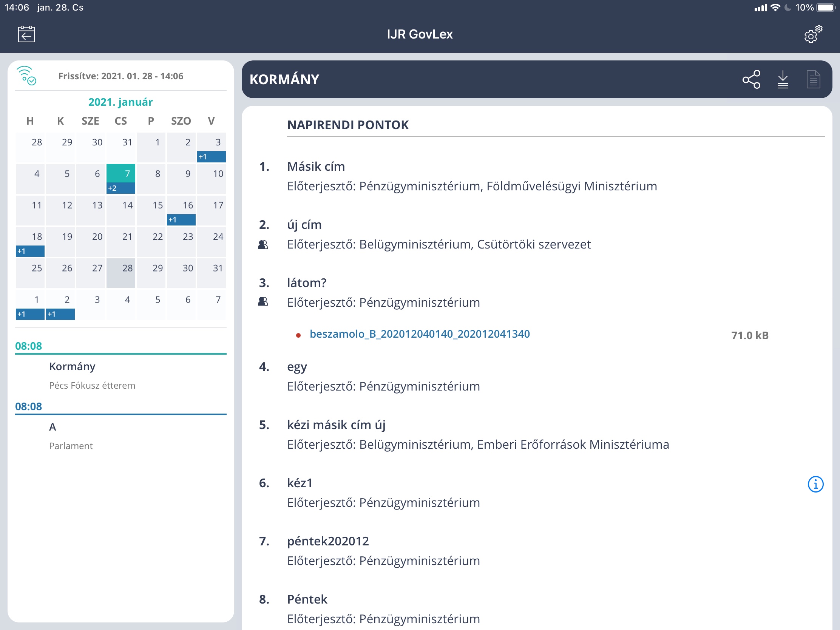
Task: Select agenda item Másik cím
Action: (x=316, y=167)
